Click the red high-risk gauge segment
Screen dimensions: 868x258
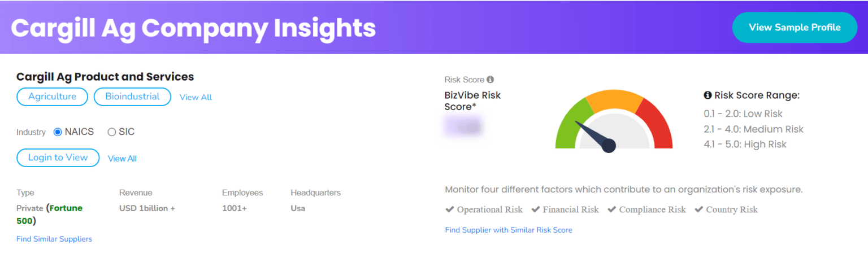[x=657, y=124]
